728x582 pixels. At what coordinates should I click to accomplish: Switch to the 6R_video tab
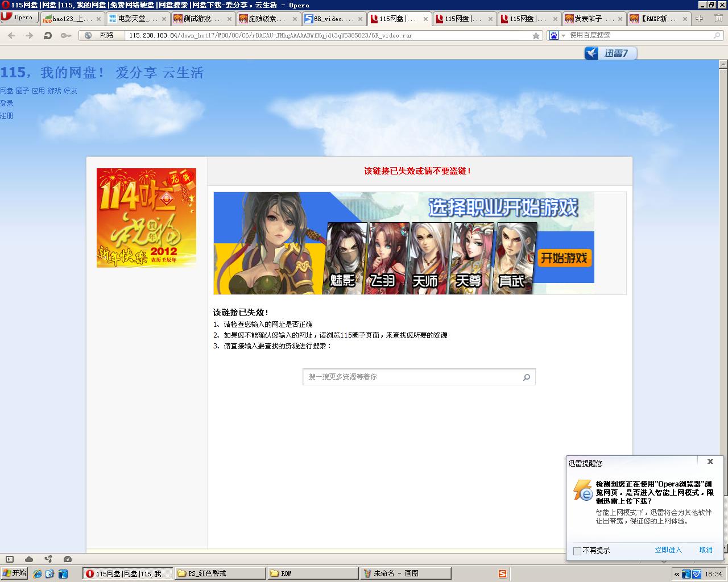tap(333, 19)
